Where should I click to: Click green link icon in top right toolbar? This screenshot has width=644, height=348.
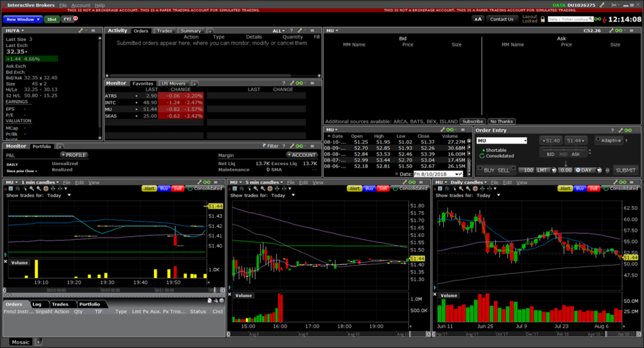coord(598,19)
